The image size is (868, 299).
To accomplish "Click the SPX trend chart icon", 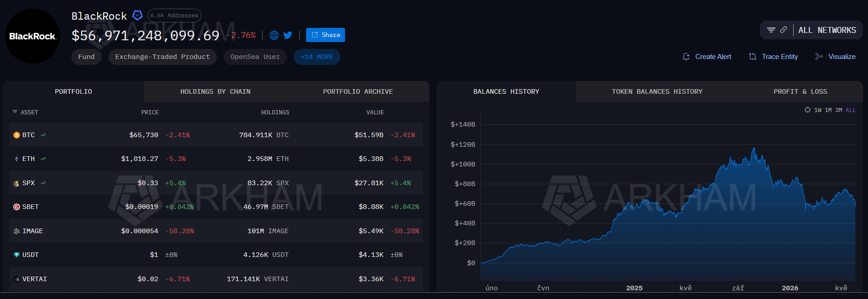I will pyautogui.click(x=43, y=183).
